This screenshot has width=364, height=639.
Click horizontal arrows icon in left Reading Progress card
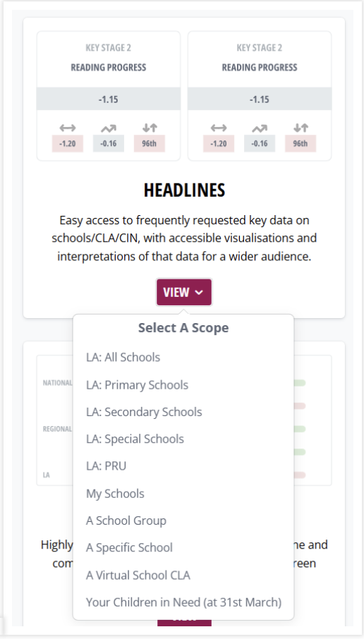tap(67, 128)
